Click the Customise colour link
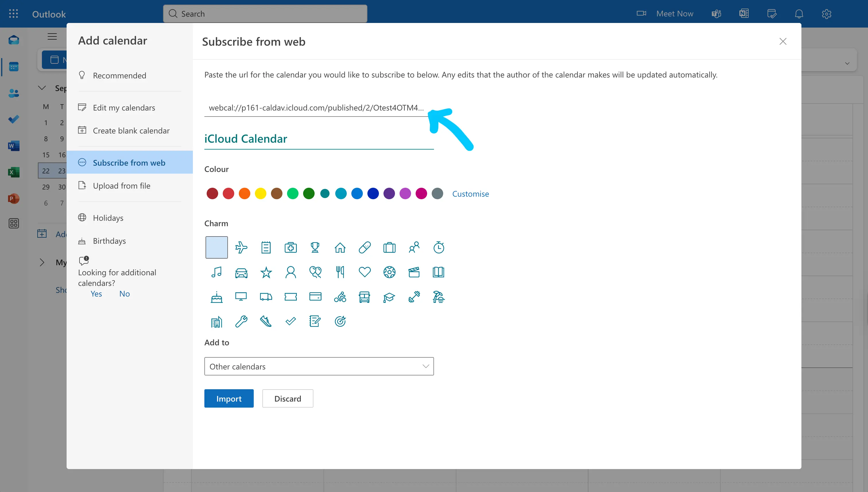The width and height of the screenshot is (868, 492). coord(470,194)
